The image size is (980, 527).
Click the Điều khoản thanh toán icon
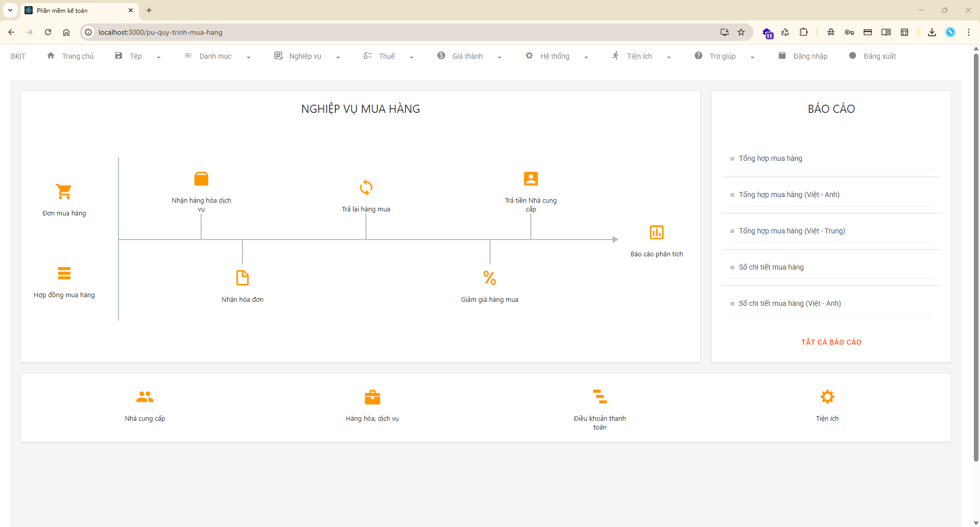click(600, 396)
